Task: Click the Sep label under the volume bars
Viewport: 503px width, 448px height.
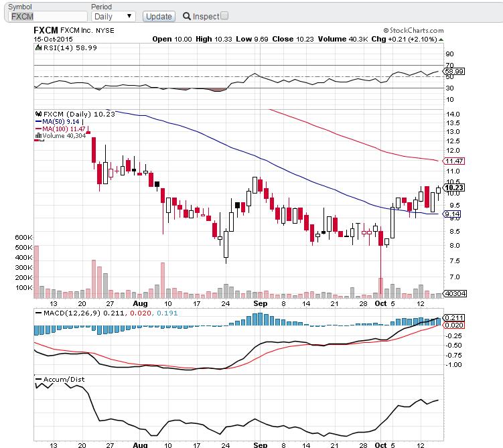Action: click(x=260, y=304)
